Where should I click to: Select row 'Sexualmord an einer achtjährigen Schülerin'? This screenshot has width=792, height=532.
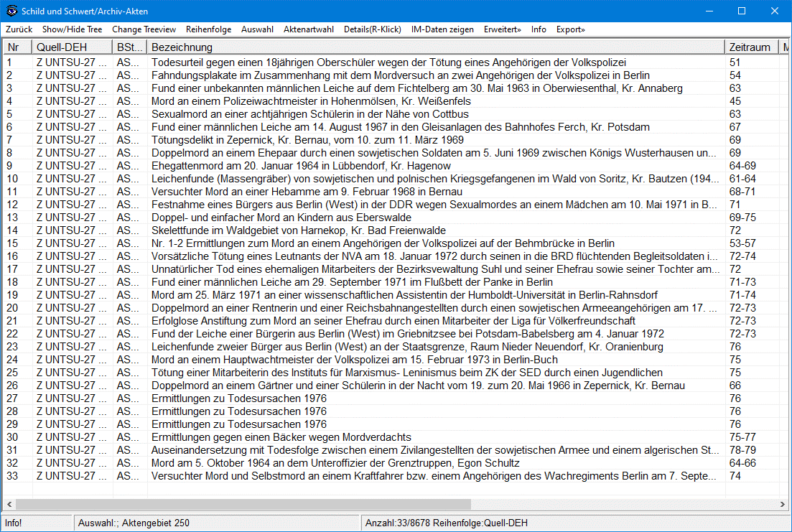395,114
